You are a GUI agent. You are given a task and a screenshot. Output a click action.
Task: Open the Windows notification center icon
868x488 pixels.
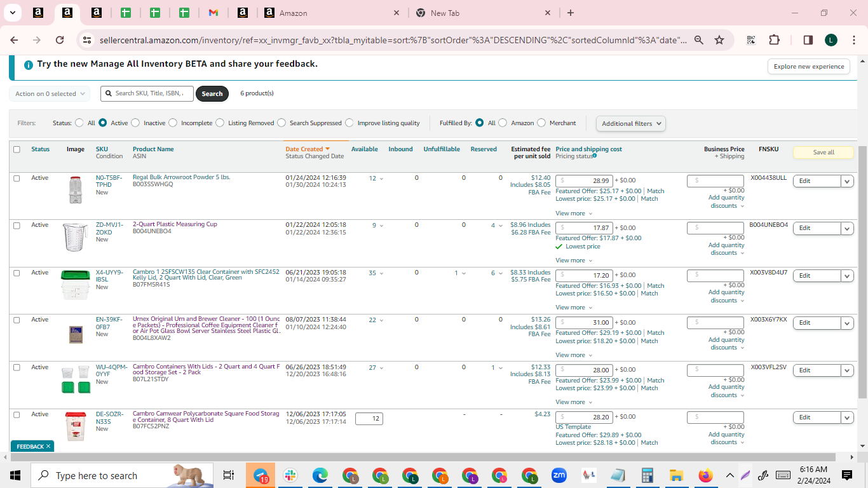pos(847,475)
